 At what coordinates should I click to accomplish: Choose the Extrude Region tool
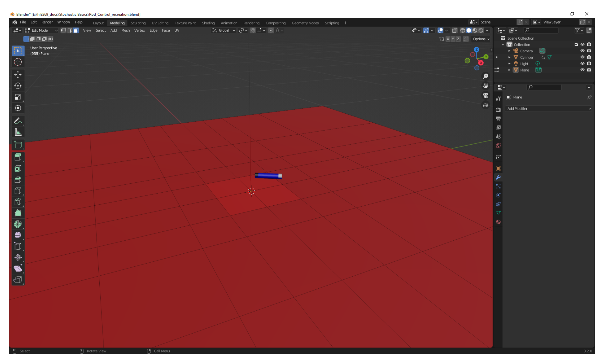tap(18, 157)
